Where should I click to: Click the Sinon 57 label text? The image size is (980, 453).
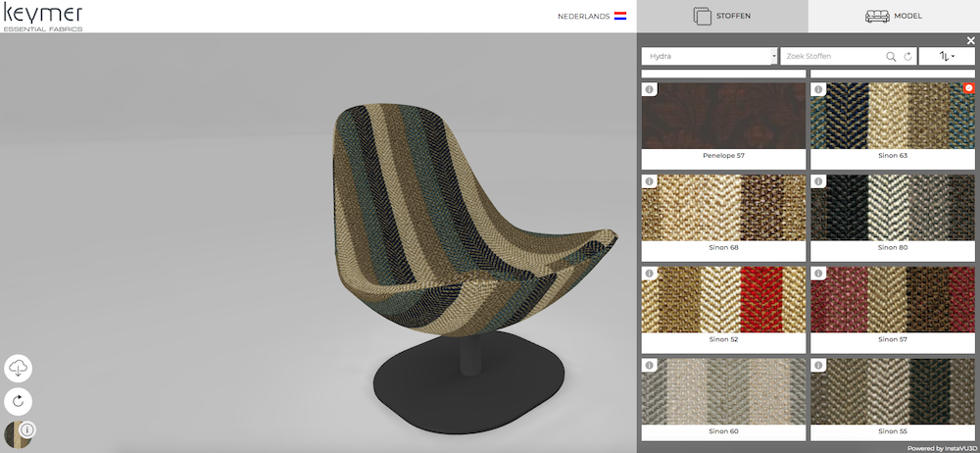coord(893,339)
